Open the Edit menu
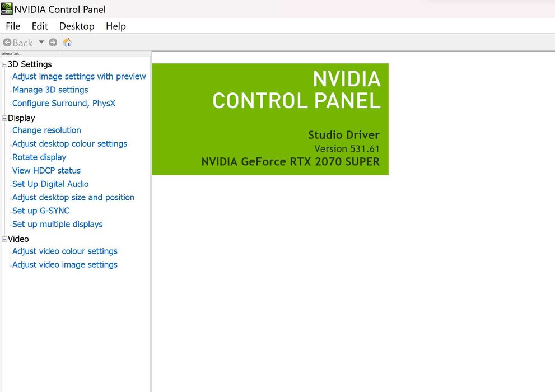This screenshot has height=392, width=555. (x=40, y=26)
